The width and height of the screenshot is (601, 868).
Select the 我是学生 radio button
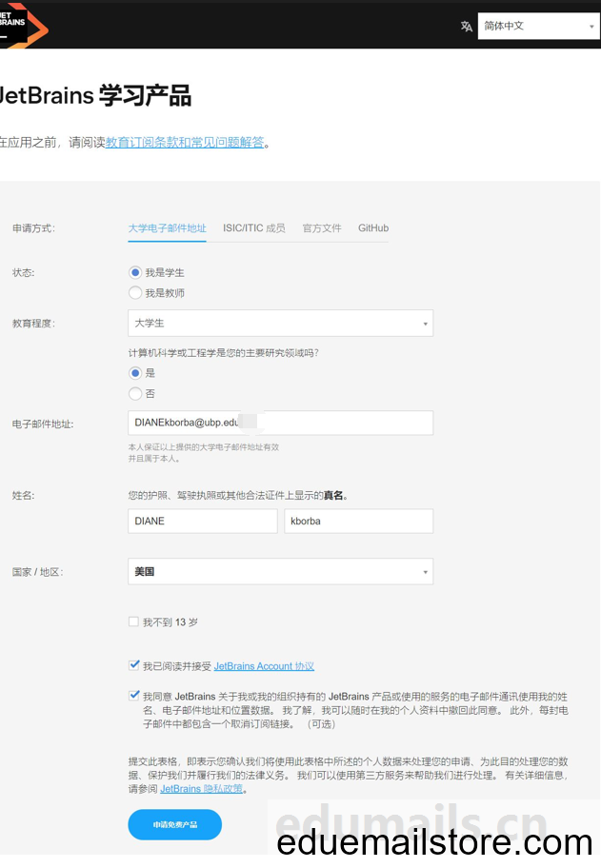135,272
